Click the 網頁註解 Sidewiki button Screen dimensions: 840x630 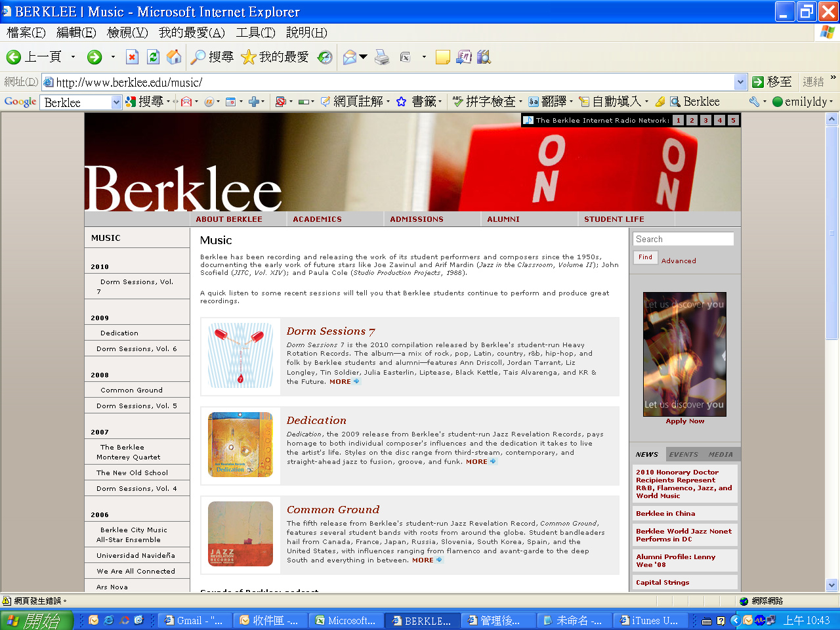[352, 102]
